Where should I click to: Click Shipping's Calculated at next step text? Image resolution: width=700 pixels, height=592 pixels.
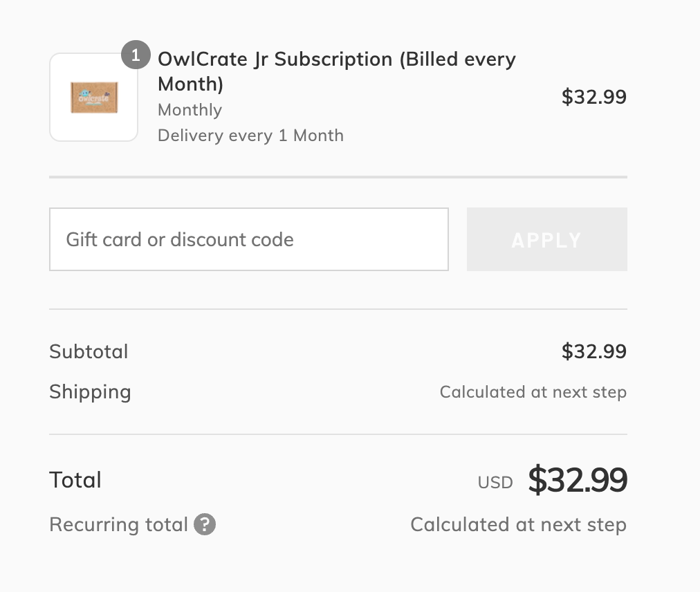(533, 392)
